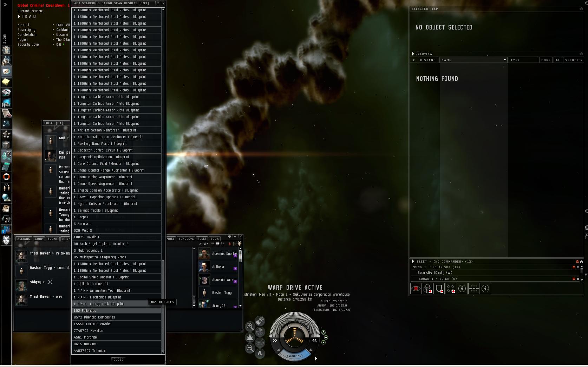Image resolution: width=588 pixels, height=367 pixels.
Task: Select the 7746702 Mexallon cargo row
Action: click(117, 331)
